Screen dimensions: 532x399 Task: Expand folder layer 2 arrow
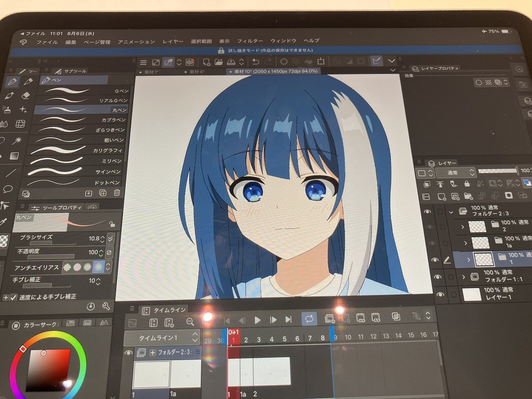tap(462, 227)
